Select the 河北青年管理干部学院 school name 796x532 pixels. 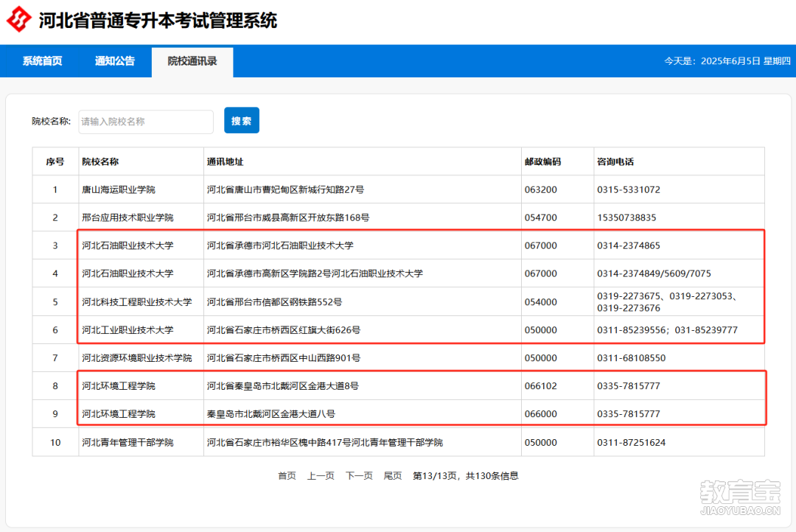coord(128,442)
